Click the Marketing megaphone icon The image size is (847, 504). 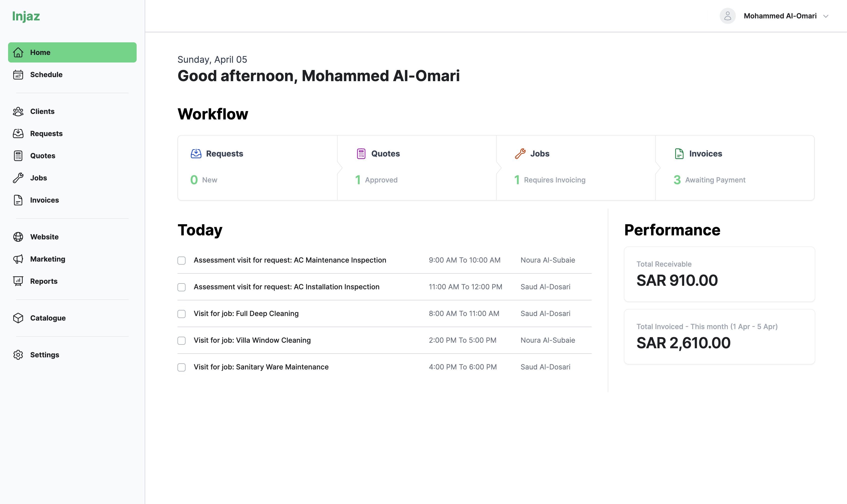click(x=18, y=259)
